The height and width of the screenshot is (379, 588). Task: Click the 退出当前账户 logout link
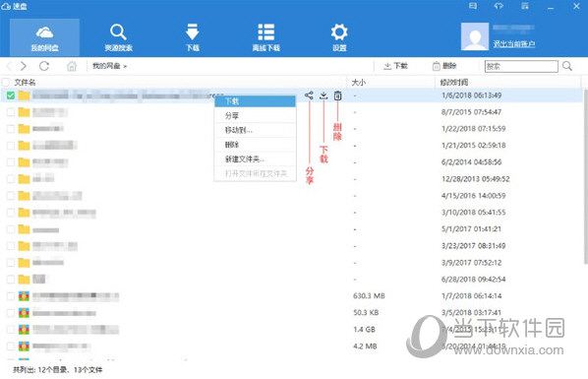[514, 44]
